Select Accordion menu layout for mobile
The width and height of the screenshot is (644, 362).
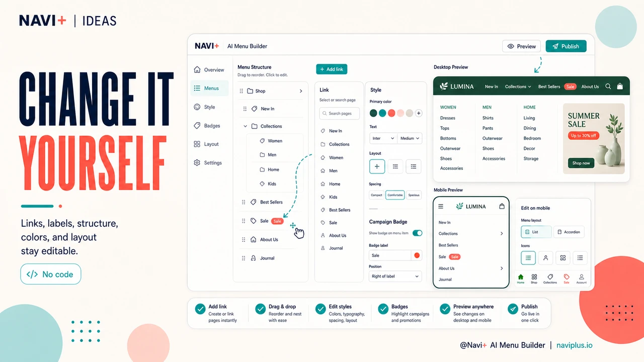coord(569,232)
